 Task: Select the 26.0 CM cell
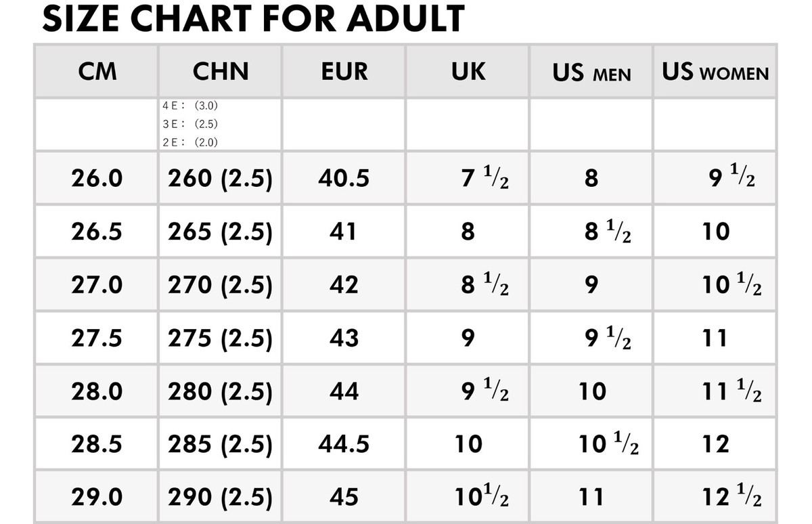click(x=97, y=178)
